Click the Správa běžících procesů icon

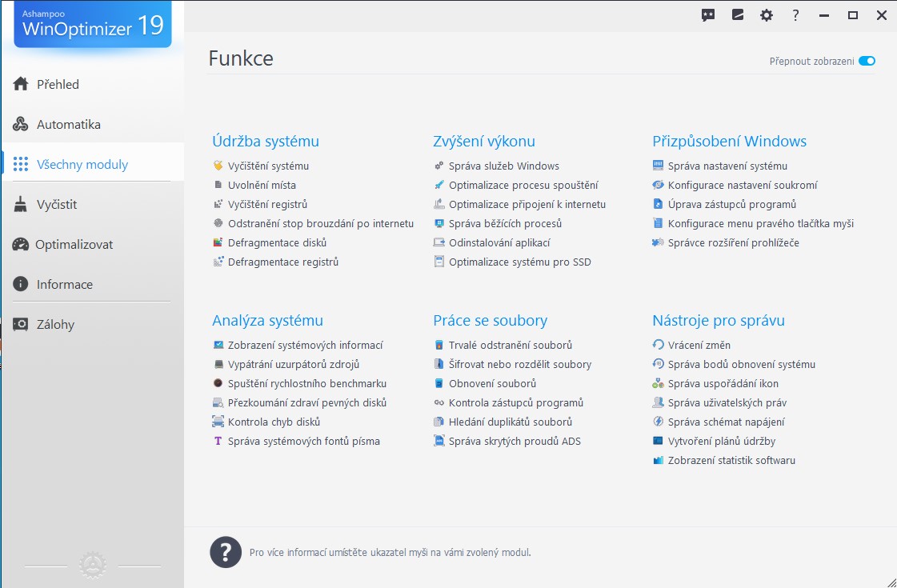tap(438, 224)
